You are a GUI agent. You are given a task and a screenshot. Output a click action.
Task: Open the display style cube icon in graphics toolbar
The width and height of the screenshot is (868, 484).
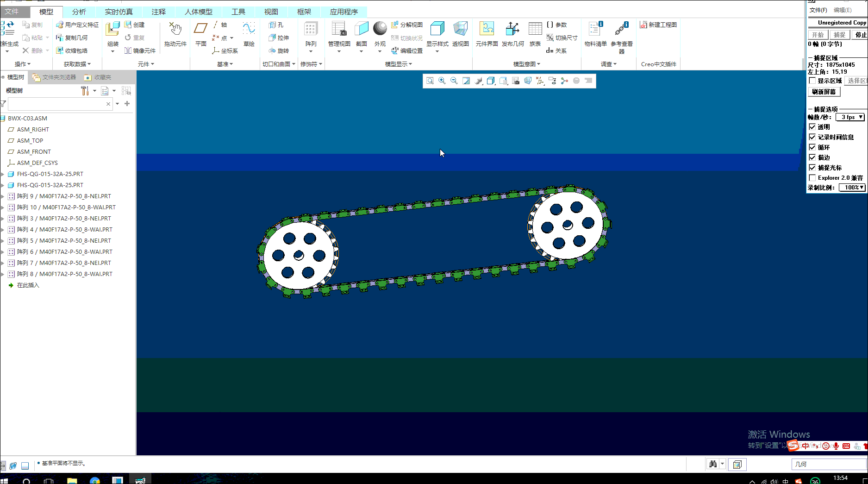pyautogui.click(x=491, y=81)
